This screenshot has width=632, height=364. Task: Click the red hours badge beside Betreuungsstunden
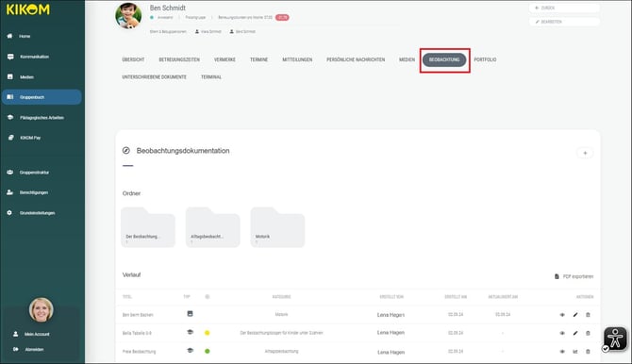tap(282, 17)
